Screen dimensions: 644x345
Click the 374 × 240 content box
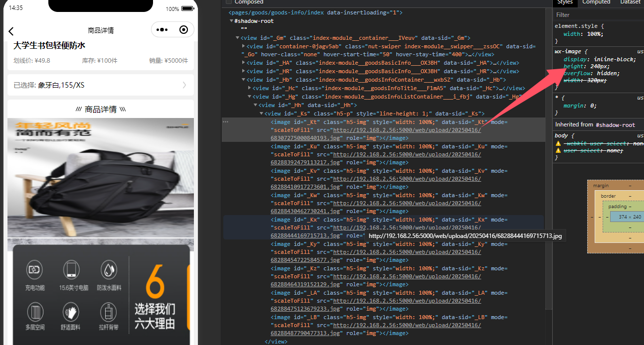[x=627, y=217]
